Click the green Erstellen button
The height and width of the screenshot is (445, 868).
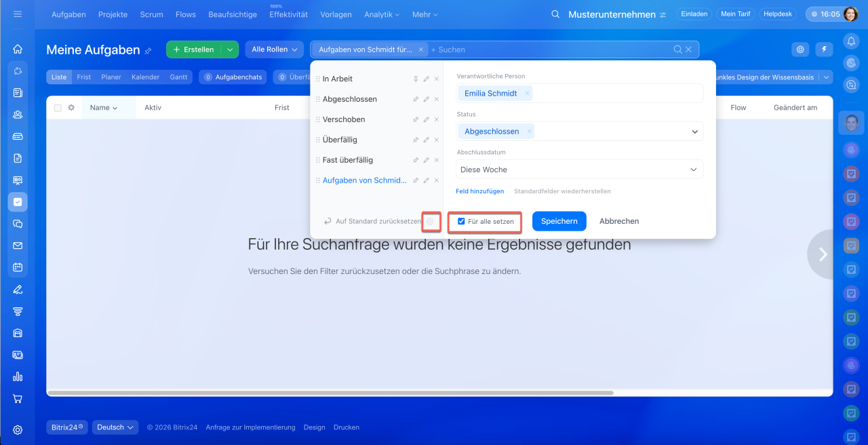[194, 50]
